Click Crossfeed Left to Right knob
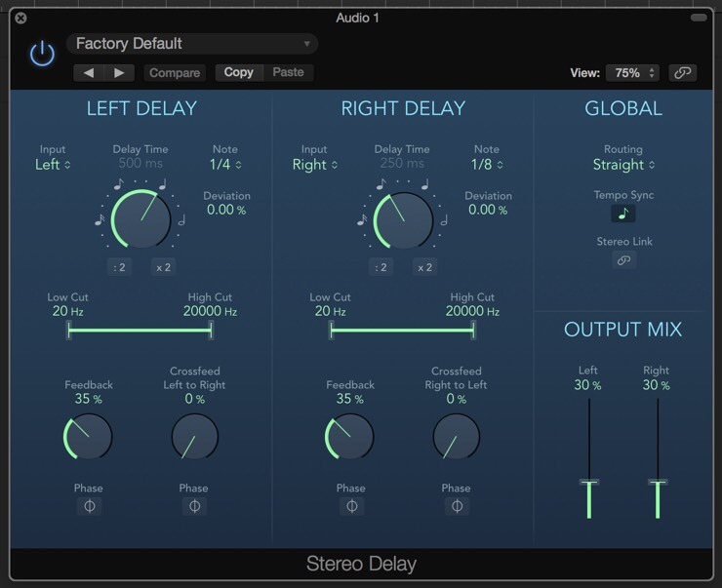722x588 pixels. pos(195,436)
